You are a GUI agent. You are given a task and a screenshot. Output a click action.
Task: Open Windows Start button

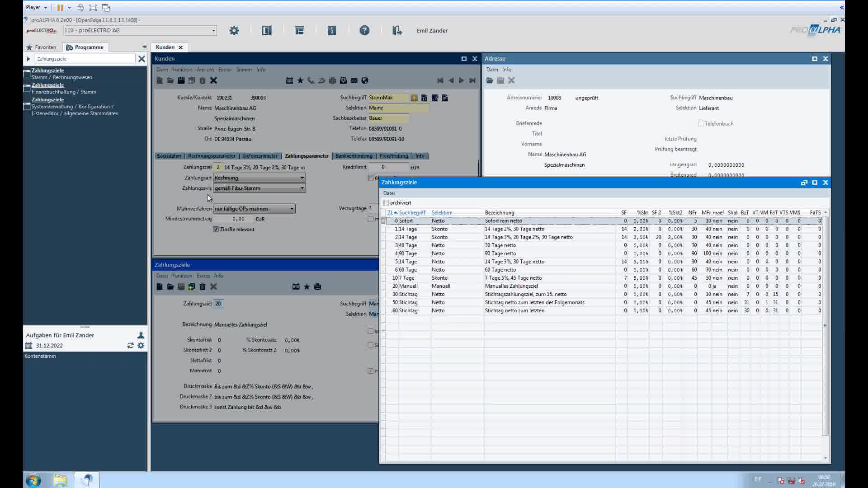coord(33,480)
